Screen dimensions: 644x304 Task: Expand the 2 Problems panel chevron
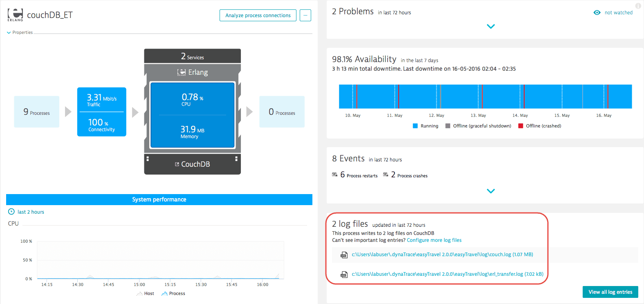[x=491, y=27]
